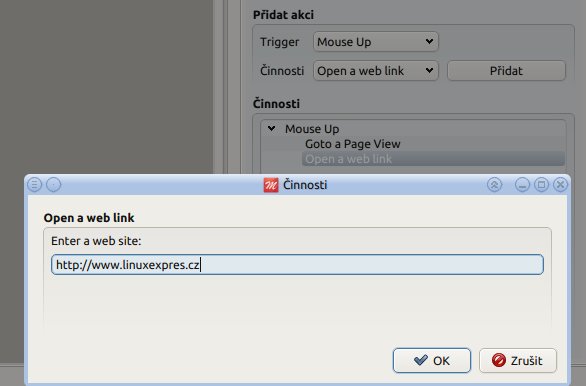Click the Činnosti dialog title text
586x386 pixels.
click(305, 185)
